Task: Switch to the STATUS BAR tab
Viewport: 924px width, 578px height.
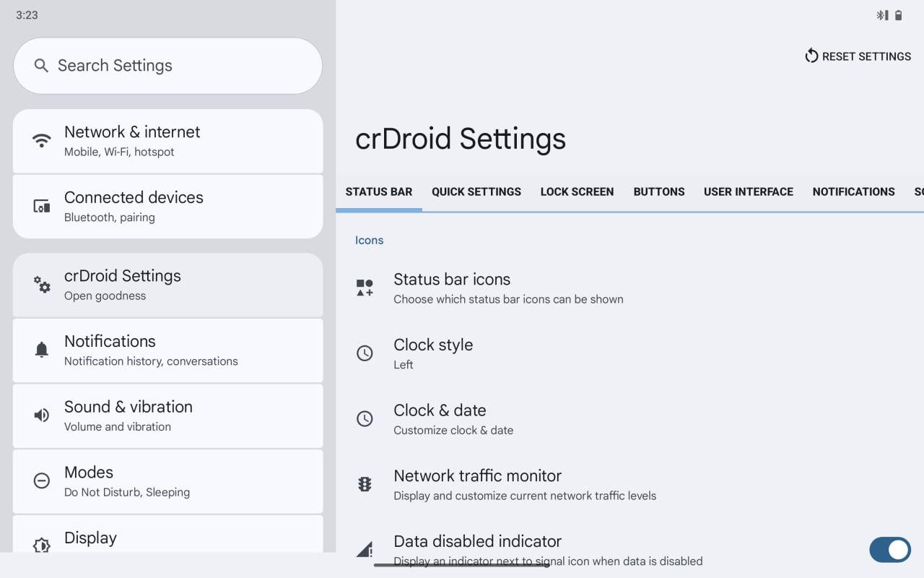Action: tap(379, 192)
